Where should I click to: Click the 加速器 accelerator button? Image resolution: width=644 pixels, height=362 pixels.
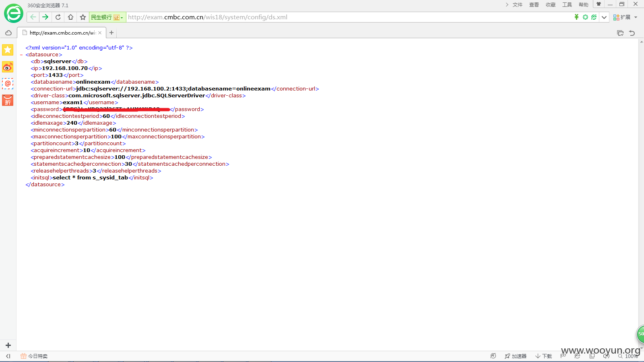click(x=516, y=356)
